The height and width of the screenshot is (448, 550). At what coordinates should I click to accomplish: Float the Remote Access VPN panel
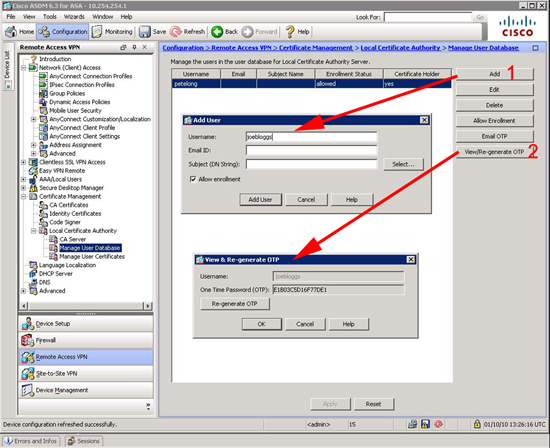coord(123,47)
